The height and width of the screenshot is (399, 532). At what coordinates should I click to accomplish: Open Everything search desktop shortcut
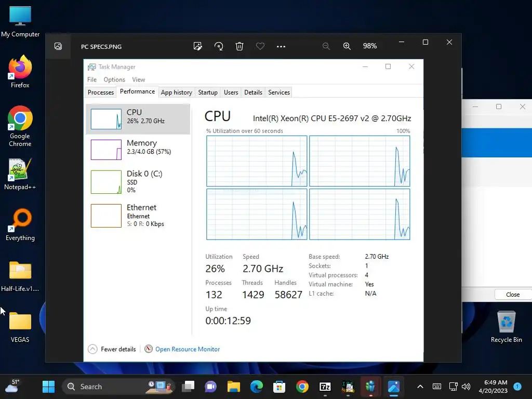pyautogui.click(x=20, y=225)
